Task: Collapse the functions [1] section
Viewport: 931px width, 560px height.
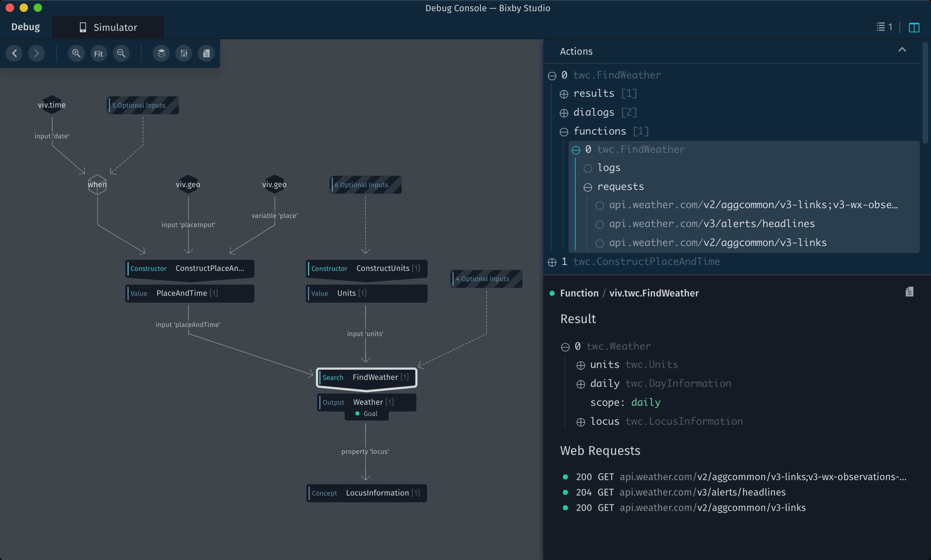Action: (564, 131)
